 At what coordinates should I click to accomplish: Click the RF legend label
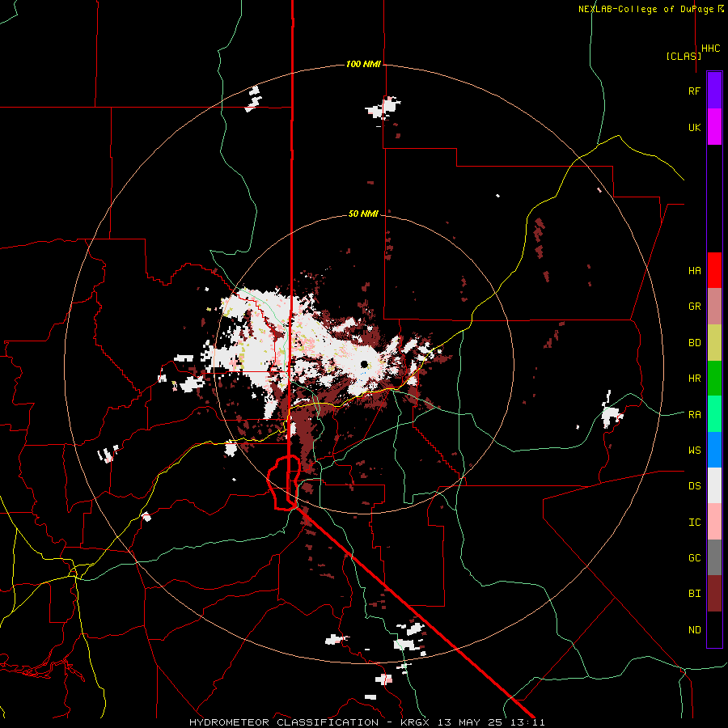coord(694,91)
